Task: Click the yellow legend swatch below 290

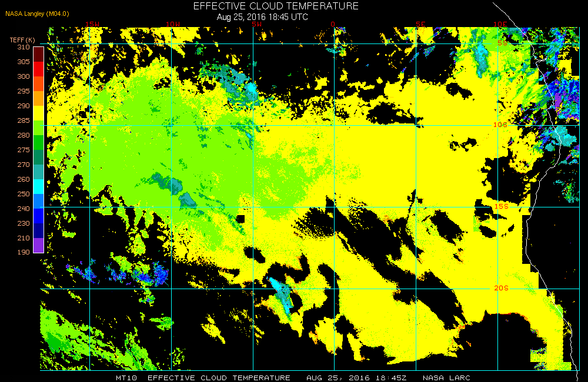Action: pyautogui.click(x=39, y=113)
